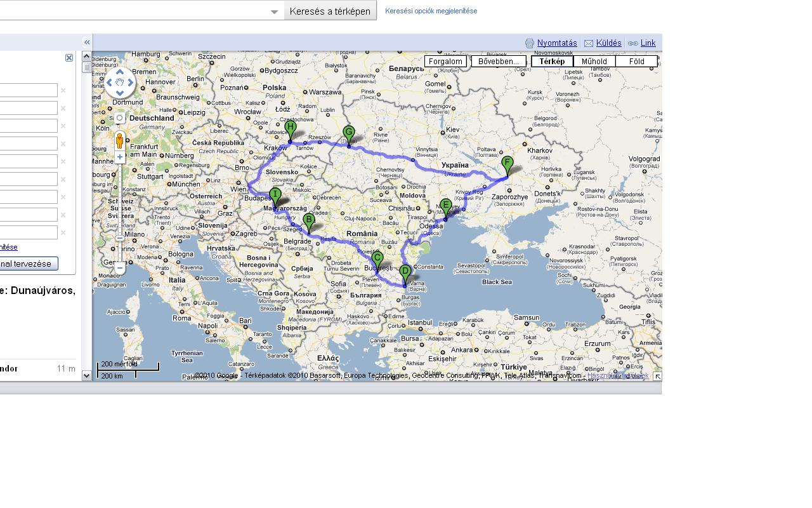Click route marker C near București
Viewport: 812px width, 508px height.
(x=377, y=260)
